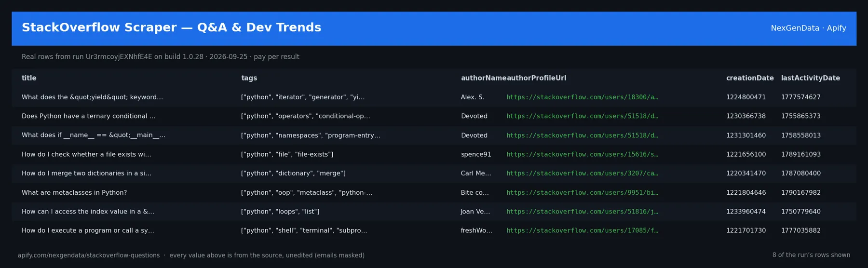The image size is (868, 268).
Task: Click creationDate value 1233960474
Action: [x=746, y=212]
